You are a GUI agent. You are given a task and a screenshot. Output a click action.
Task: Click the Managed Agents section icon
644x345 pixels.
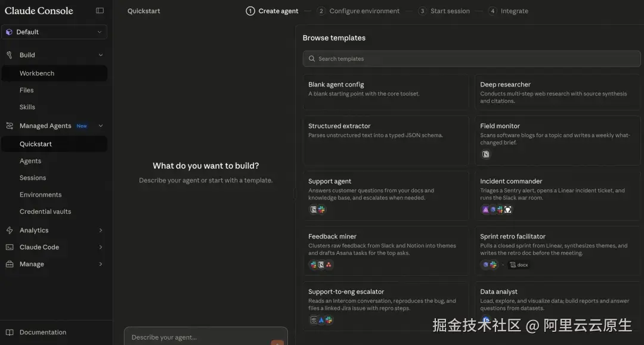click(10, 126)
